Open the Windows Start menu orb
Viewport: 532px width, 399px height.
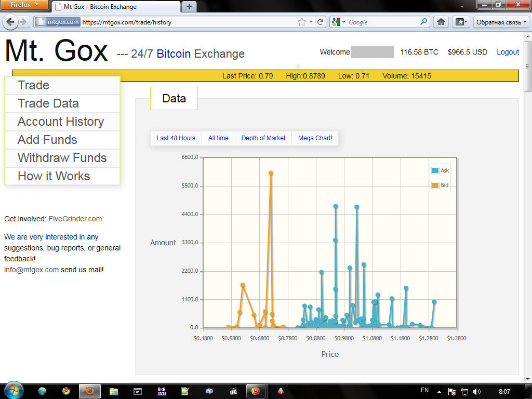tap(13, 391)
